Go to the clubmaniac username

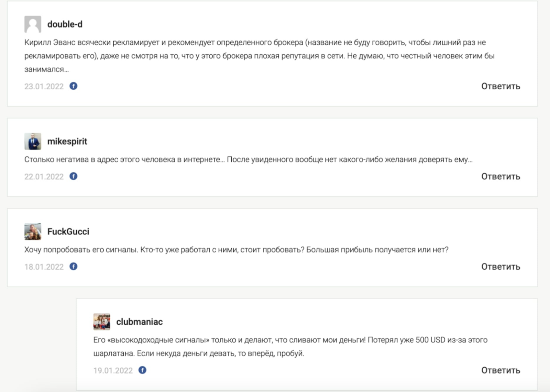click(x=139, y=322)
